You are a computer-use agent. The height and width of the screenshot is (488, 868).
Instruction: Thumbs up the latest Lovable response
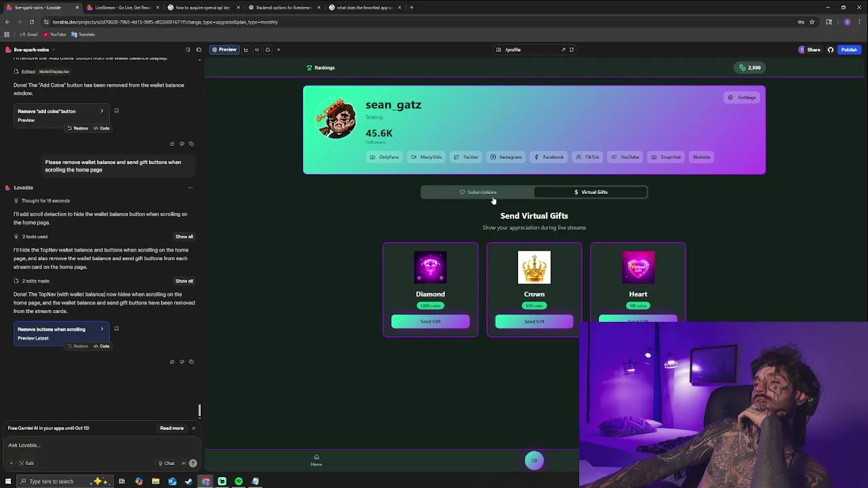click(172, 361)
